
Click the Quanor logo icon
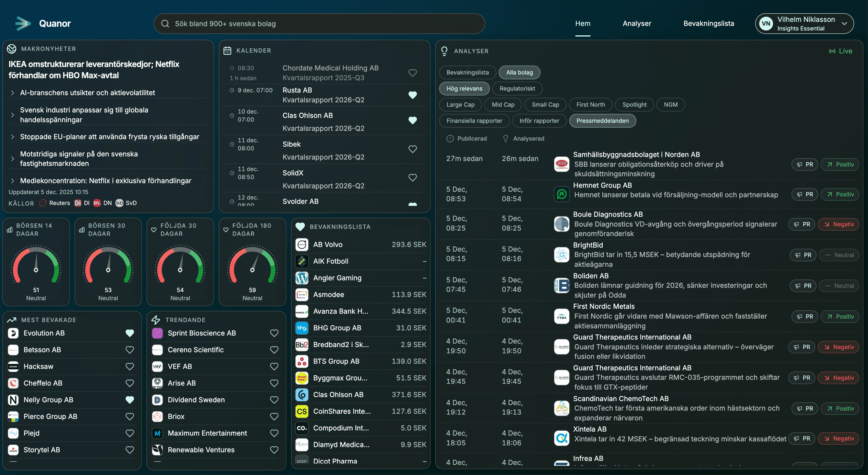[22, 23]
